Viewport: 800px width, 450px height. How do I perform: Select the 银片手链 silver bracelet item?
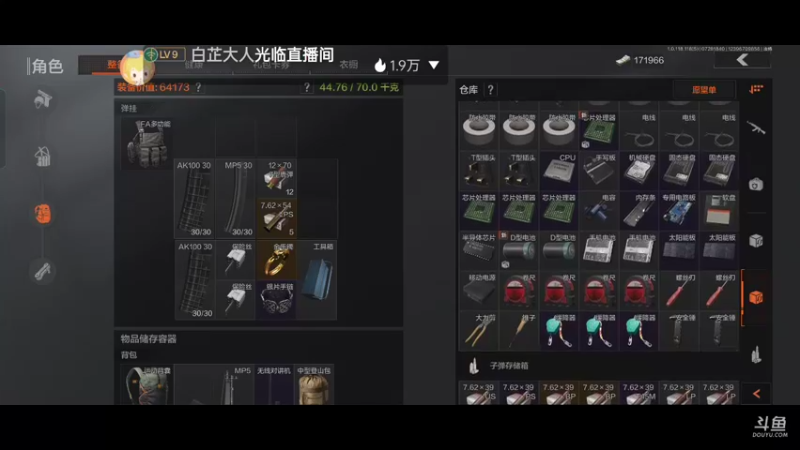coord(277,301)
